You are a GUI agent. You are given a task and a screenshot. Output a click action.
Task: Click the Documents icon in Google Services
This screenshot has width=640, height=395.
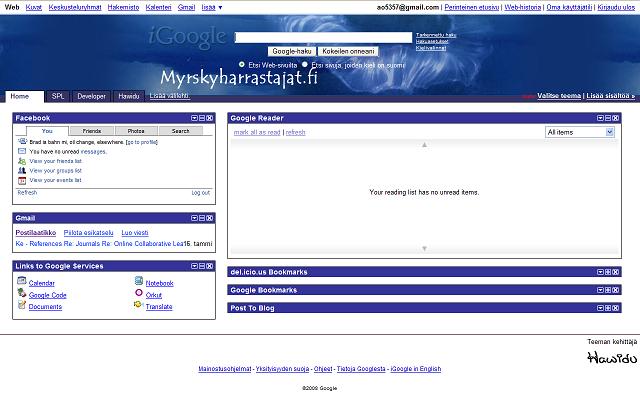click(x=22, y=305)
